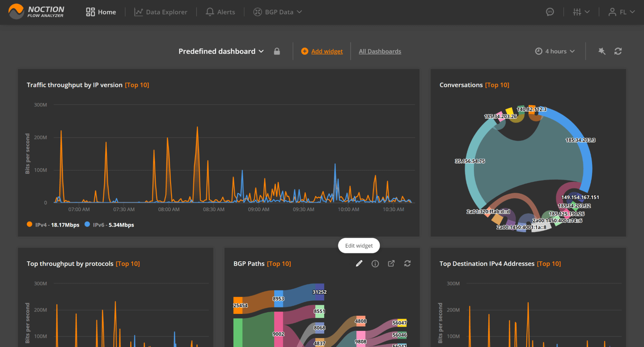Click the Add widget link

click(327, 51)
